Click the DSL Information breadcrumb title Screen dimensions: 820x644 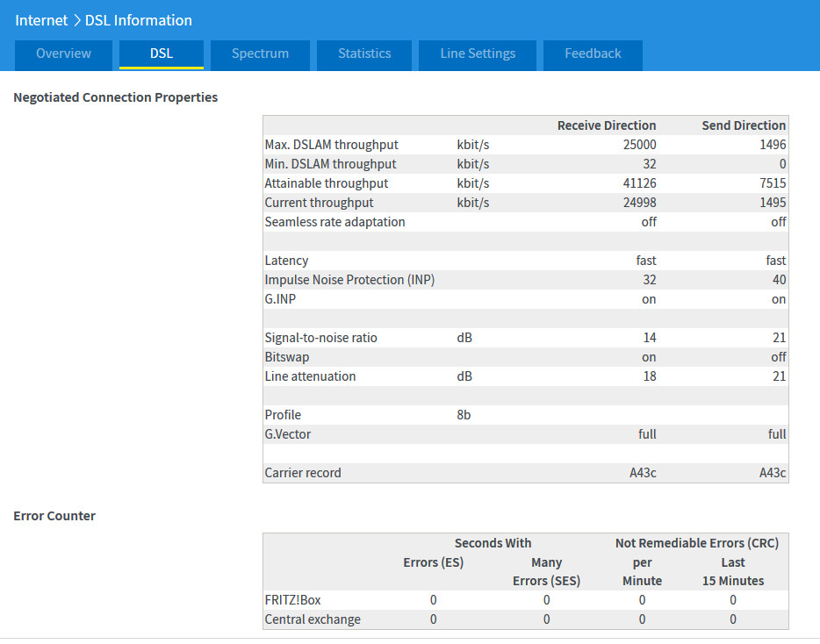coord(138,20)
